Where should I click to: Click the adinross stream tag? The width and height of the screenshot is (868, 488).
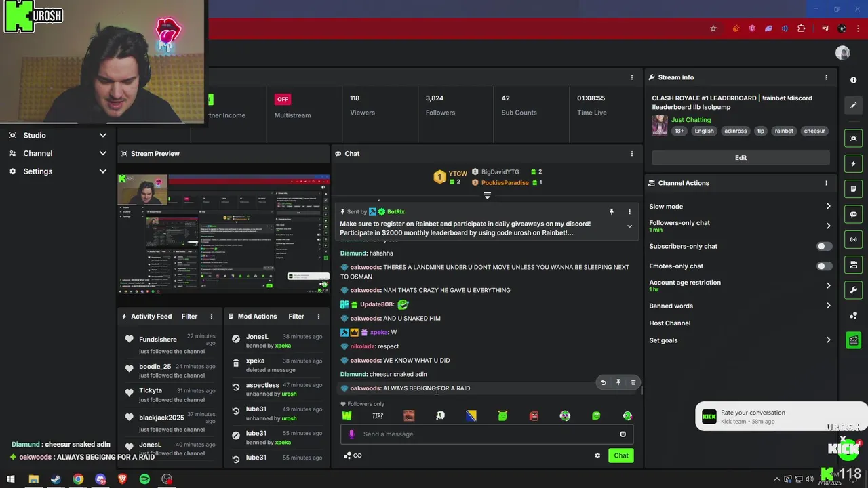point(735,131)
